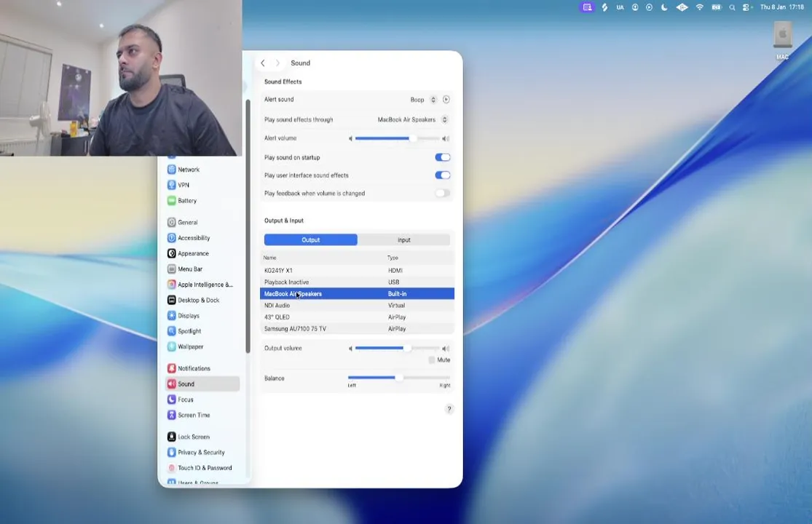Open Wallpaper settings in sidebar
This screenshot has height=524, width=812.
pyautogui.click(x=186, y=346)
